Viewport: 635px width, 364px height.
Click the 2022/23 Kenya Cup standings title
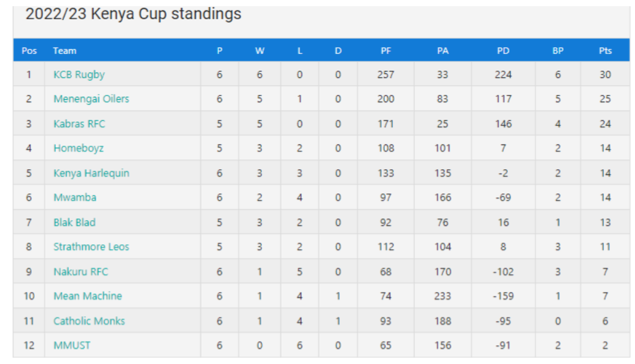tap(133, 14)
